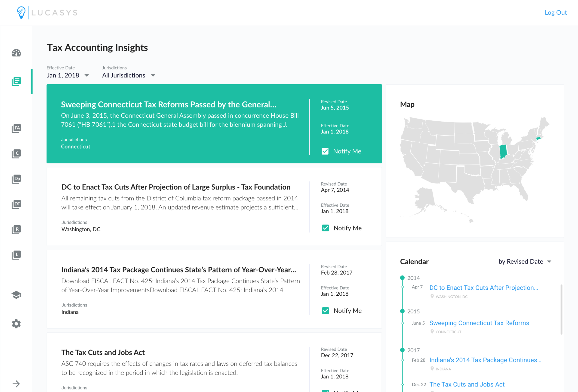
Task: Open the dashboard gauge icon in sidebar
Action: pyautogui.click(x=16, y=53)
